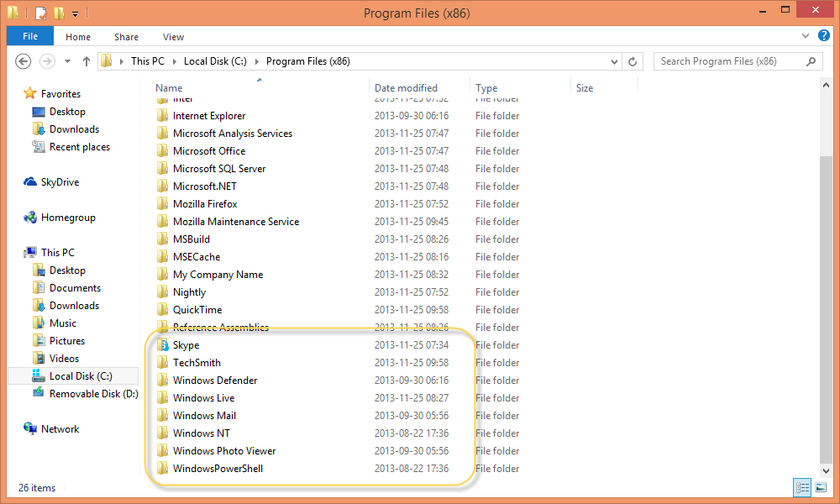
Task: Click the Removable Disk (D:) drive icon
Action: coord(39,393)
